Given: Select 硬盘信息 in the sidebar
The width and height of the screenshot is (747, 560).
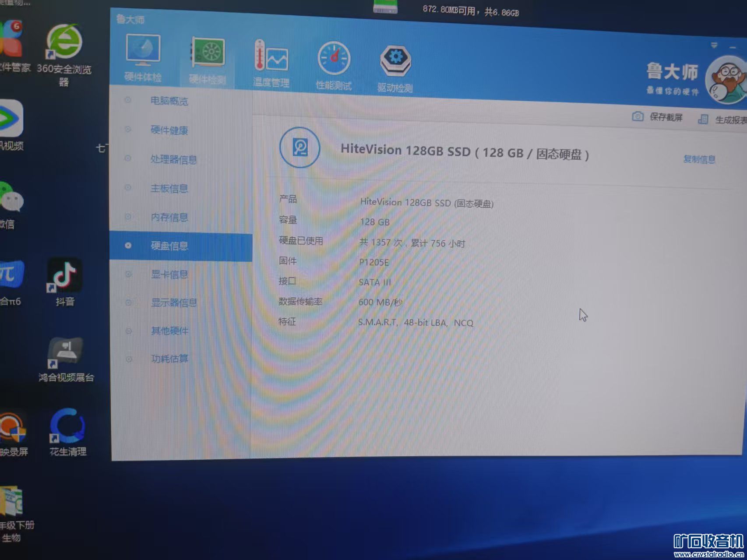Looking at the screenshot, I should pos(181,246).
